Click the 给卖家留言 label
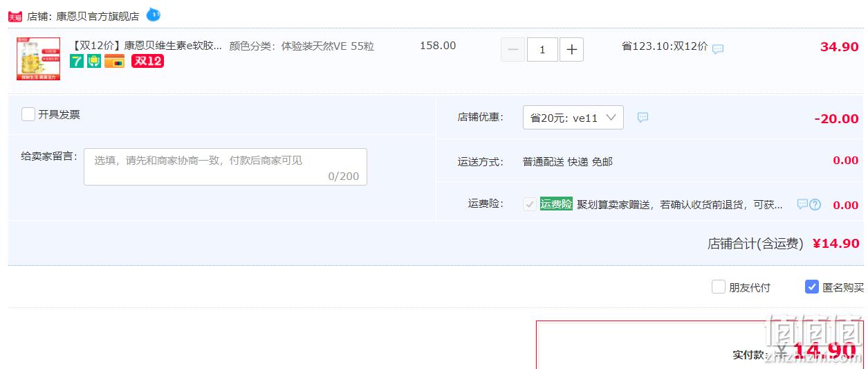This screenshot has height=369, width=868. tap(49, 156)
